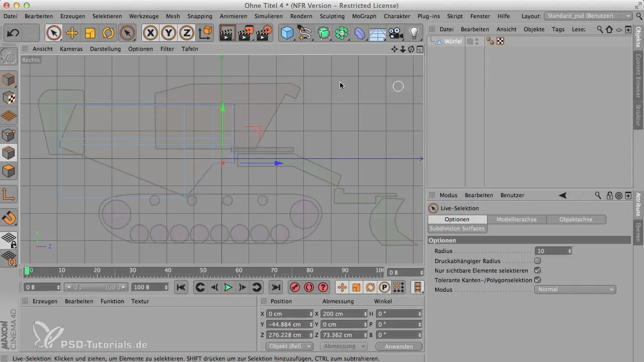Play the animation forward
Image resolution: width=644 pixels, height=362 pixels.
228,288
